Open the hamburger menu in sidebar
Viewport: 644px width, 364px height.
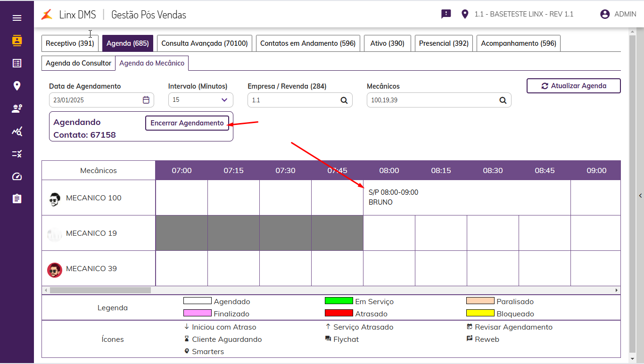click(17, 18)
